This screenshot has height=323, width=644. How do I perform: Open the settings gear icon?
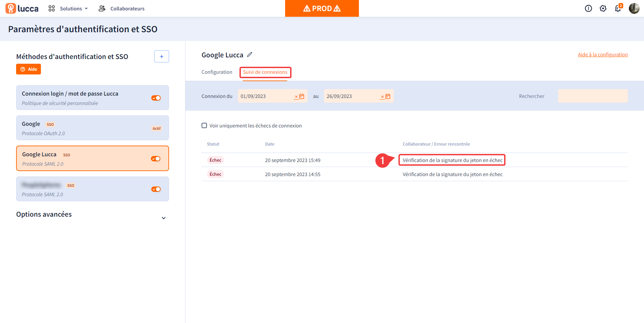coord(603,8)
